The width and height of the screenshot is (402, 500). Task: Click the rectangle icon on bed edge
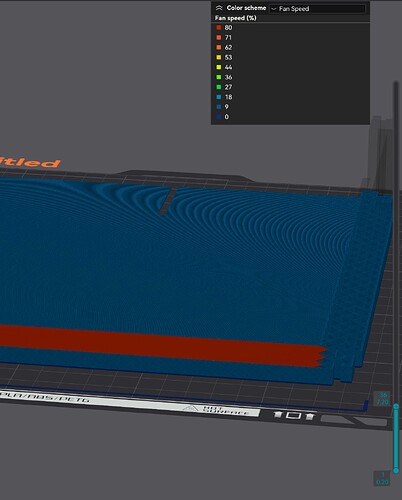pyautogui.click(x=293, y=415)
